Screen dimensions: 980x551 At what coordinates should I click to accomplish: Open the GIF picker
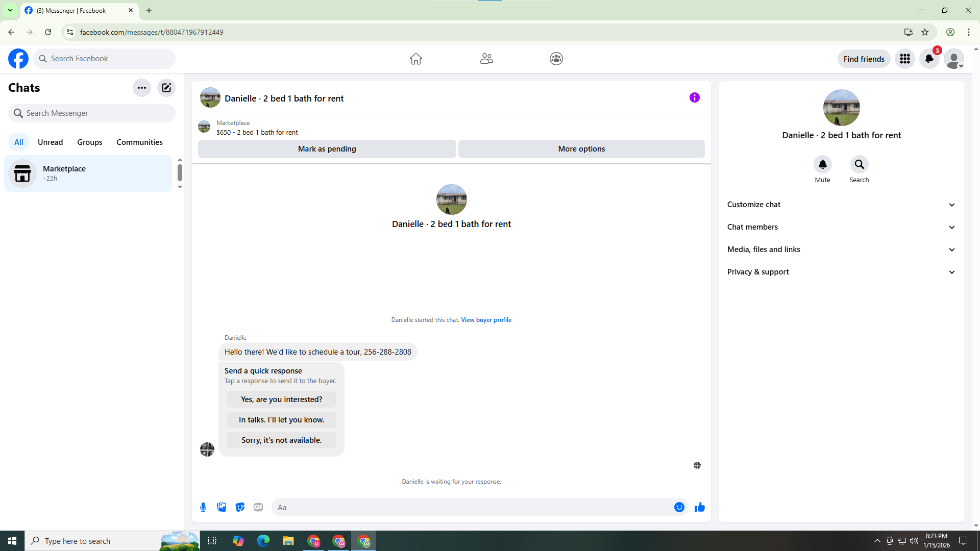coord(258,507)
